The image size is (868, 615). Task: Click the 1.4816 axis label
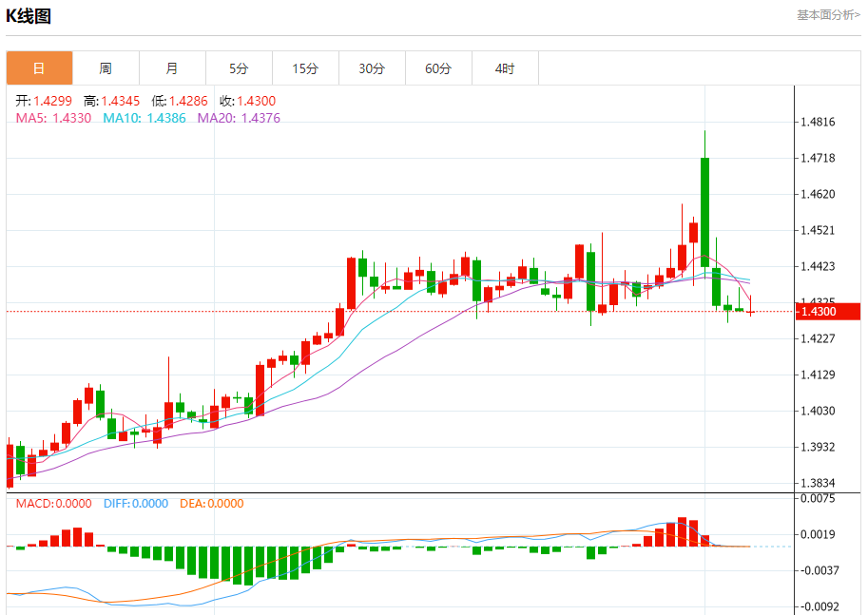click(x=819, y=122)
